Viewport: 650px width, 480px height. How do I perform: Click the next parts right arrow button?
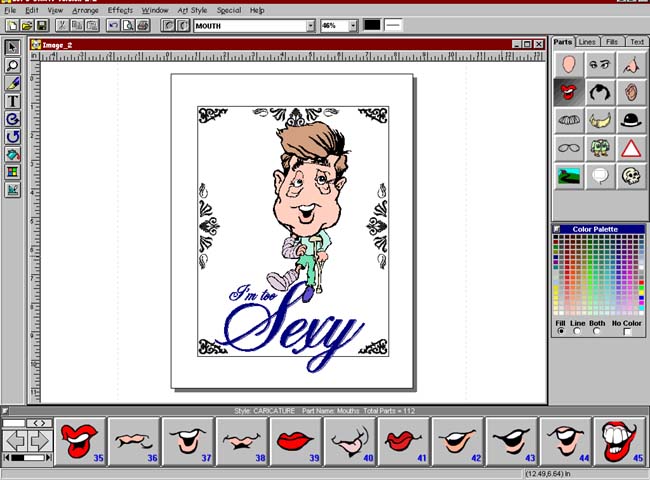40,441
